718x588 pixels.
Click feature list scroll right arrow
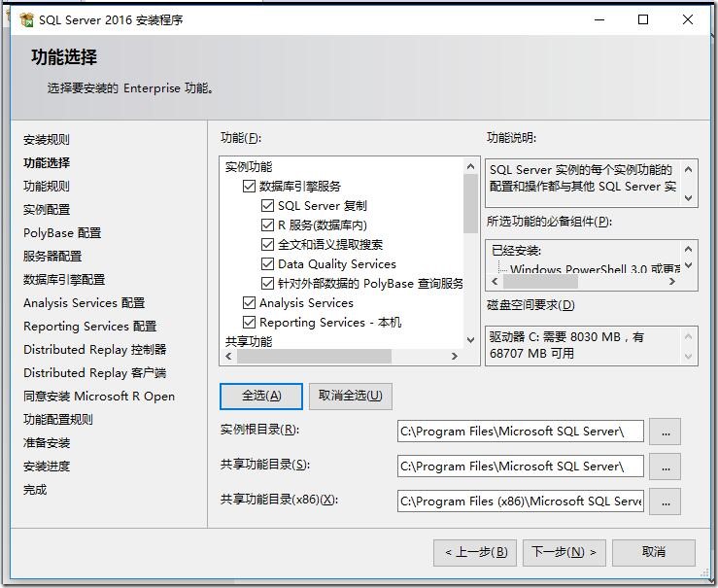[x=455, y=357]
